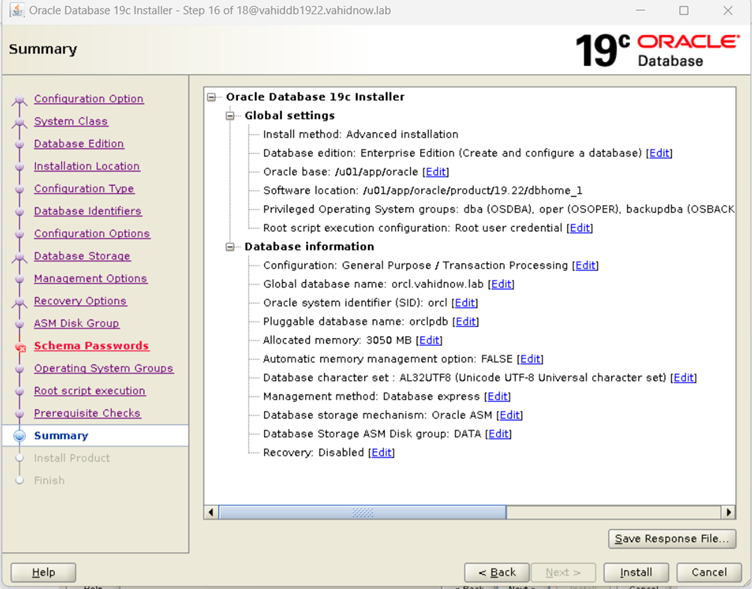Edit the Recovery Disabled setting
752x589 pixels.
(x=381, y=453)
